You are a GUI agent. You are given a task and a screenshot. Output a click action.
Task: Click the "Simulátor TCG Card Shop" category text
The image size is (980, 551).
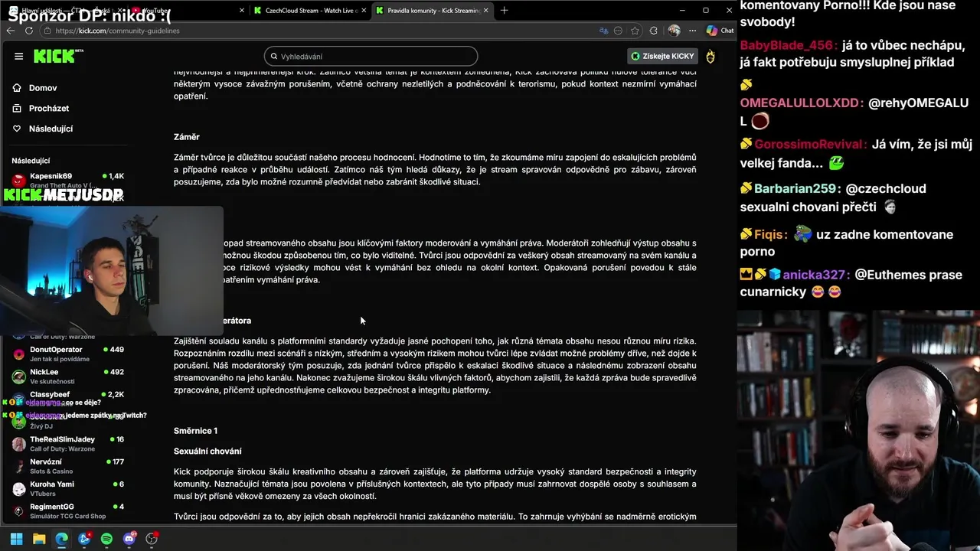(x=67, y=516)
